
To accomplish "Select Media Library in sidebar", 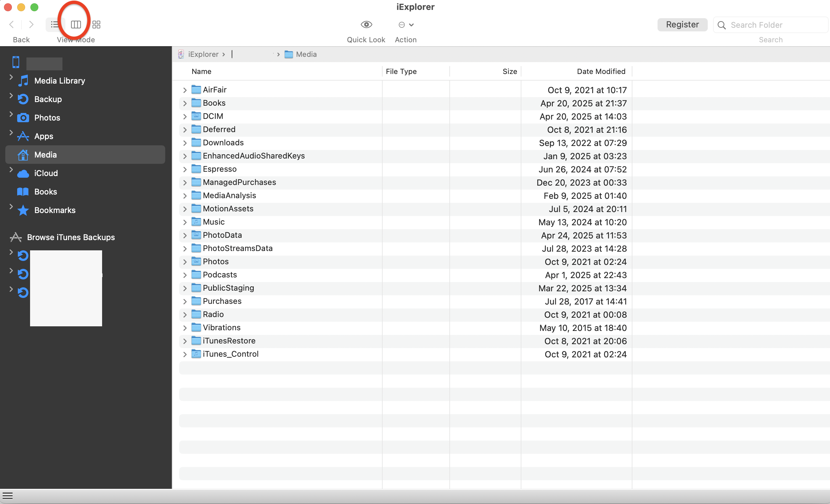I will click(59, 81).
